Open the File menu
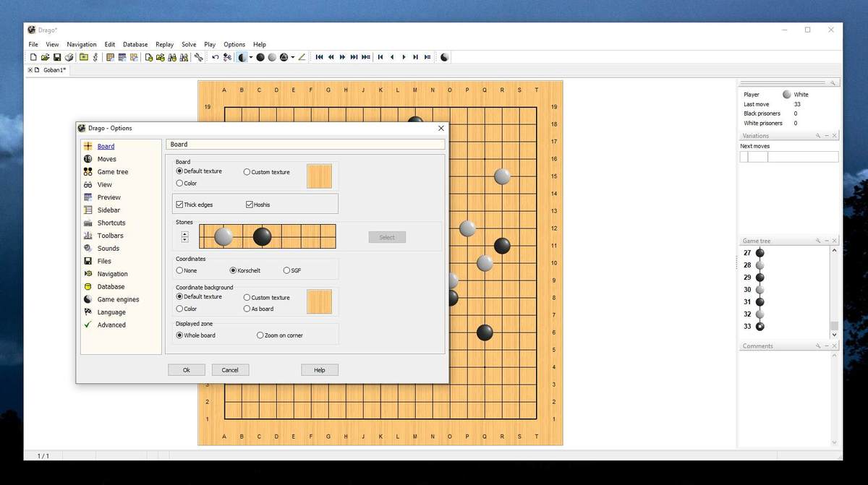868x485 pixels. click(33, 44)
